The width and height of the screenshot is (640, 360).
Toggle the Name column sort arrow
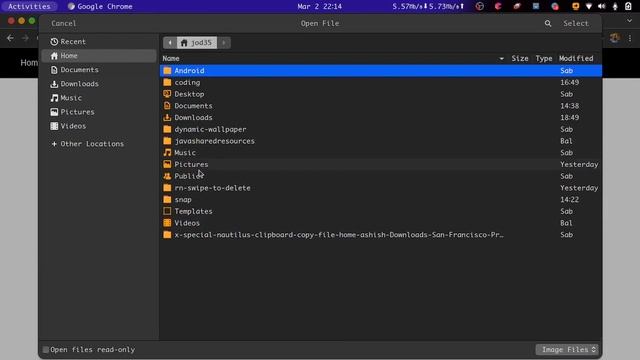pos(501,59)
